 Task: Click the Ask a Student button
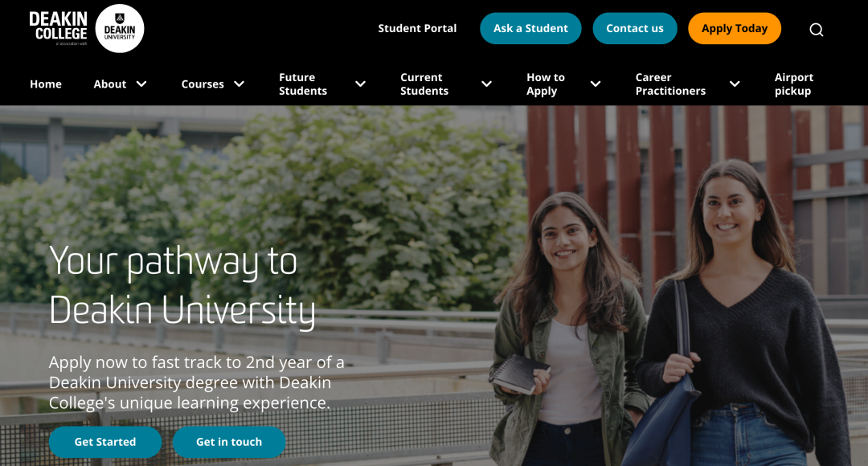pyautogui.click(x=530, y=28)
